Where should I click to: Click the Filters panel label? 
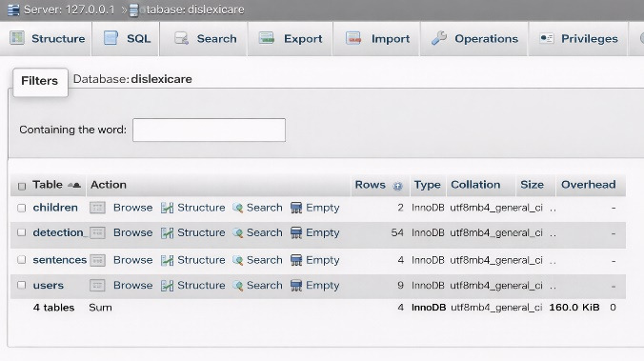40,81
